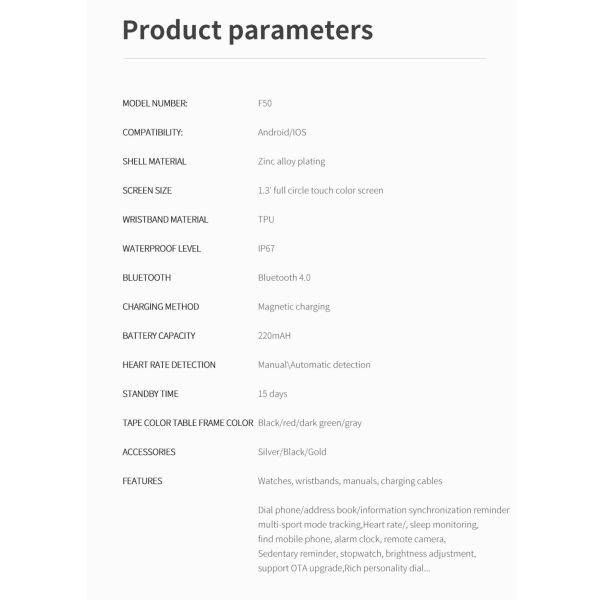Click the 'Sedentary reminder, stopwatch' line
The height and width of the screenshot is (600, 600).
click(366, 552)
